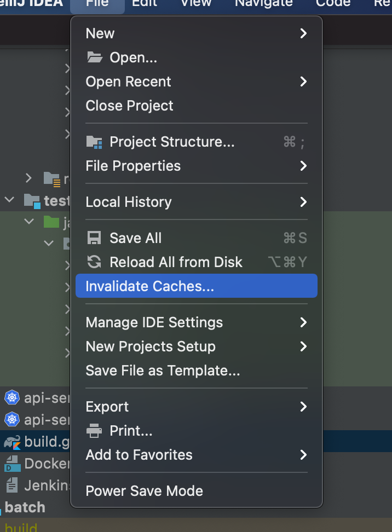This screenshot has height=532, width=392.
Task: Open the File menu in menu bar
Action: pos(97,4)
